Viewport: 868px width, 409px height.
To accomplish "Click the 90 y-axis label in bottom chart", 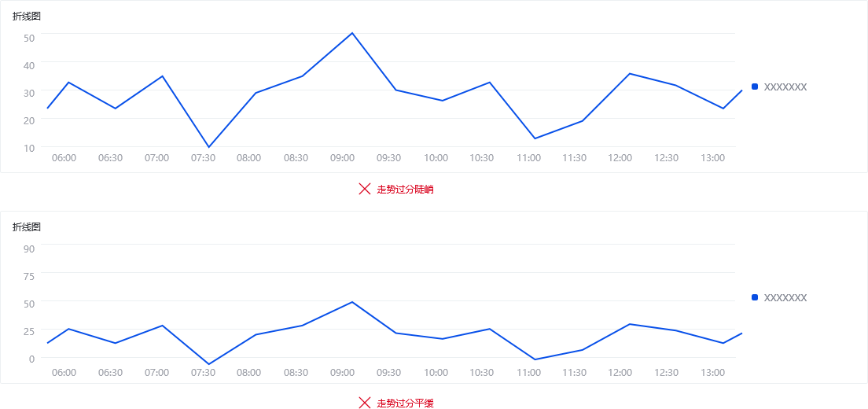I will (29, 249).
